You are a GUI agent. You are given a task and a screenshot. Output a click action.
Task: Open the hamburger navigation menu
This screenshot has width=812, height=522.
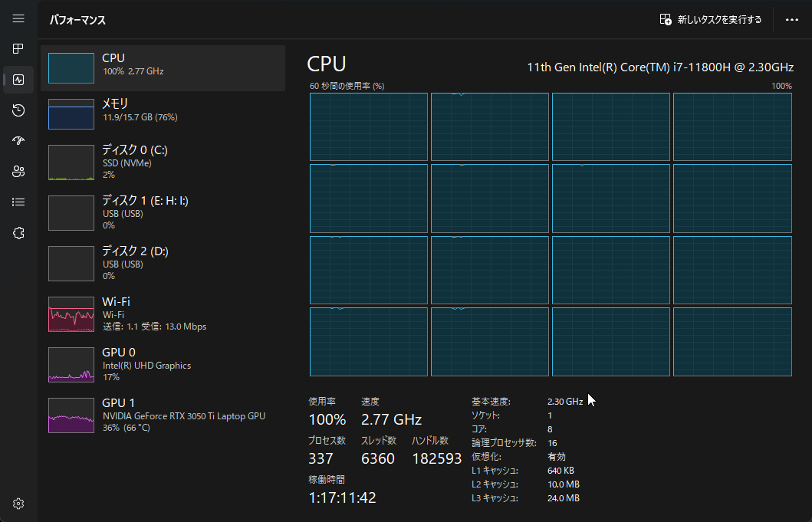click(x=18, y=18)
